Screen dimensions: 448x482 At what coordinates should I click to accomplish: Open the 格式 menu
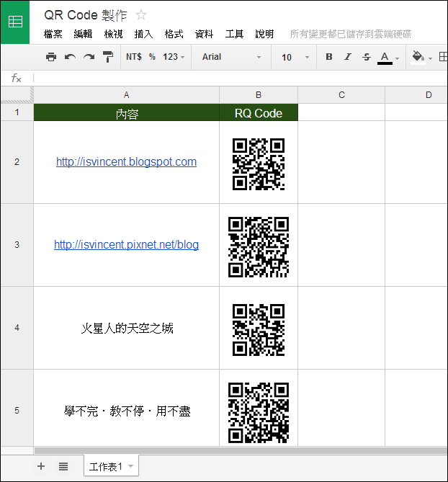pos(174,34)
